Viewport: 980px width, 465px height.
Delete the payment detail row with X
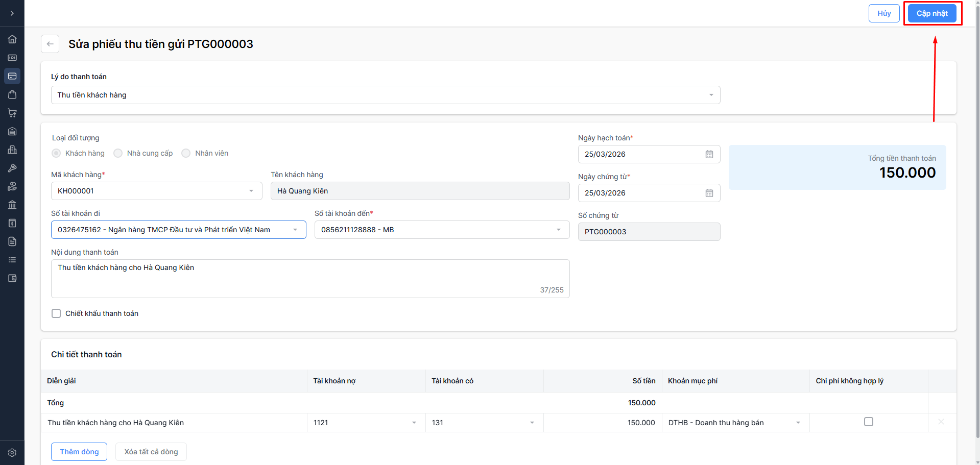point(941,422)
